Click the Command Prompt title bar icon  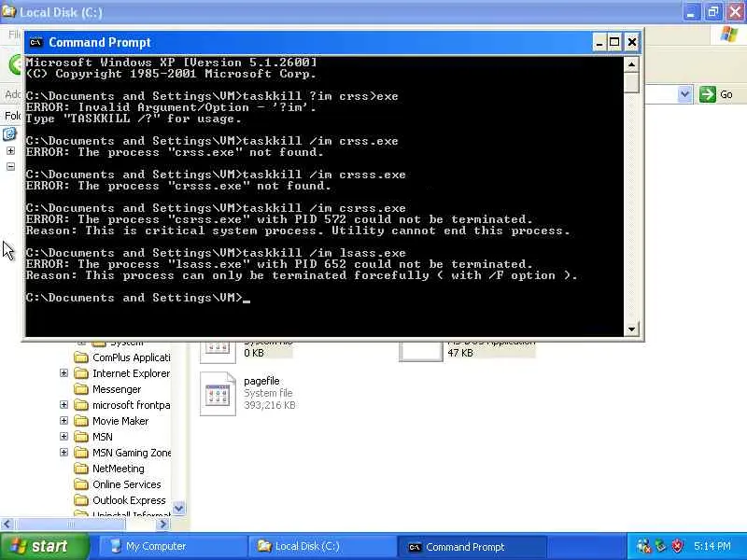pyautogui.click(x=35, y=42)
